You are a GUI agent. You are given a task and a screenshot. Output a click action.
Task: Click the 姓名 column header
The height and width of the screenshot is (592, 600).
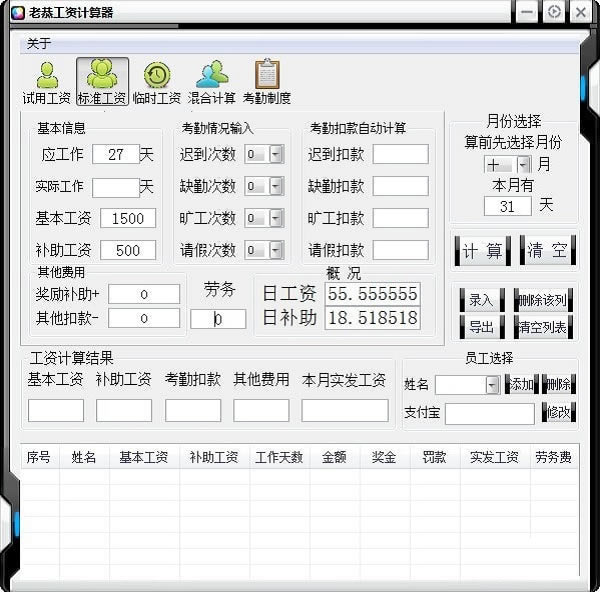pyautogui.click(x=84, y=457)
